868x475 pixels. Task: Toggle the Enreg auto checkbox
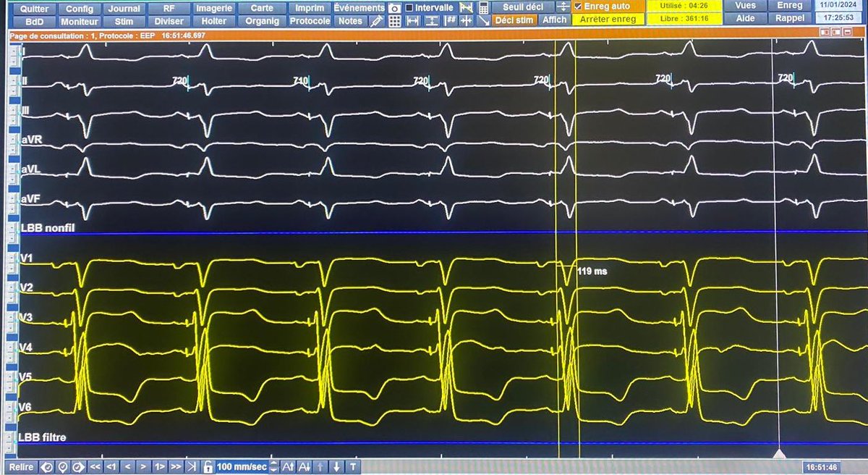click(x=577, y=7)
